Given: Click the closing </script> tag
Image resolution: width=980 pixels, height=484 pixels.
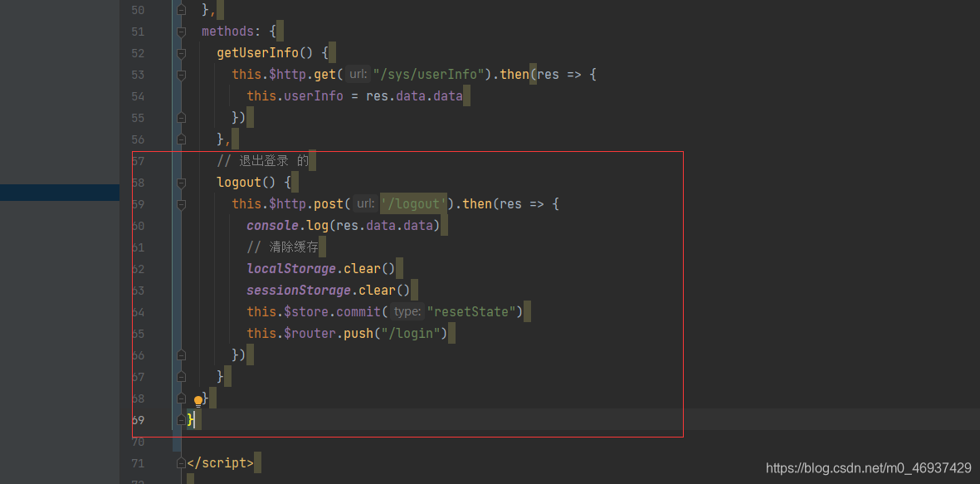Looking at the screenshot, I should [220, 462].
